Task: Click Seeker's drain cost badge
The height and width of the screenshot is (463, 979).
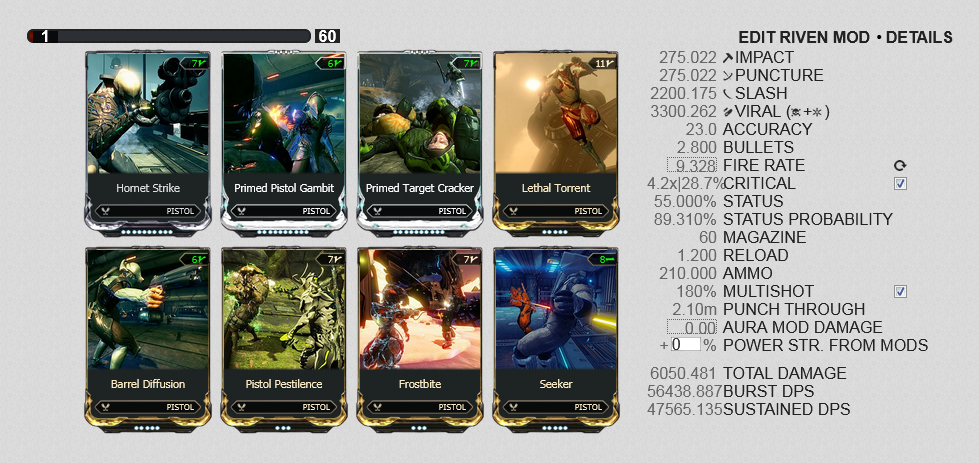Action: tap(603, 259)
